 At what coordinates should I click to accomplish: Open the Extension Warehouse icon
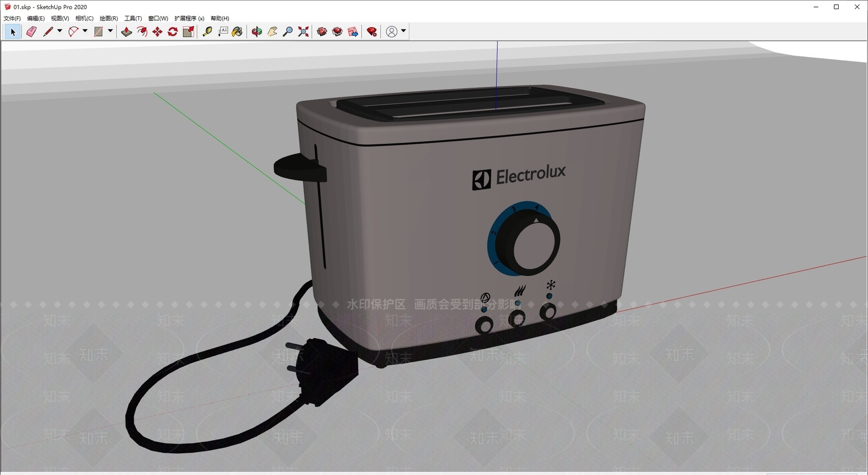[x=337, y=32]
